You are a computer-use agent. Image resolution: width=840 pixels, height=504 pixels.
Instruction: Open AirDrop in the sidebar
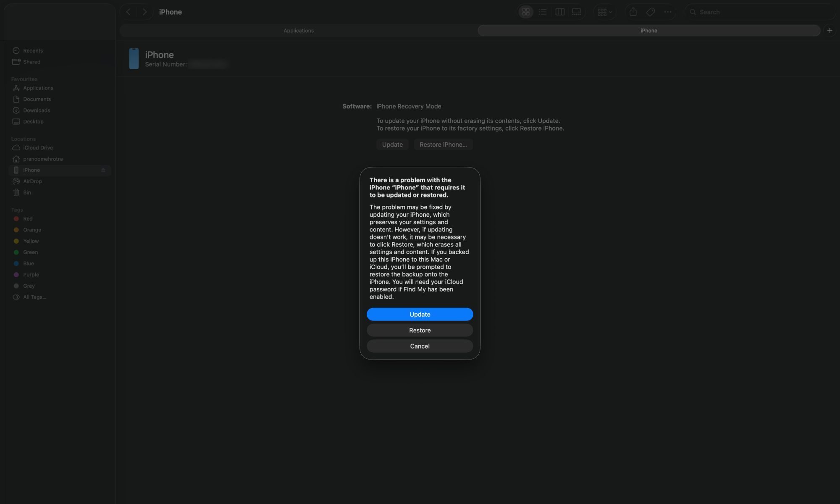click(59, 181)
